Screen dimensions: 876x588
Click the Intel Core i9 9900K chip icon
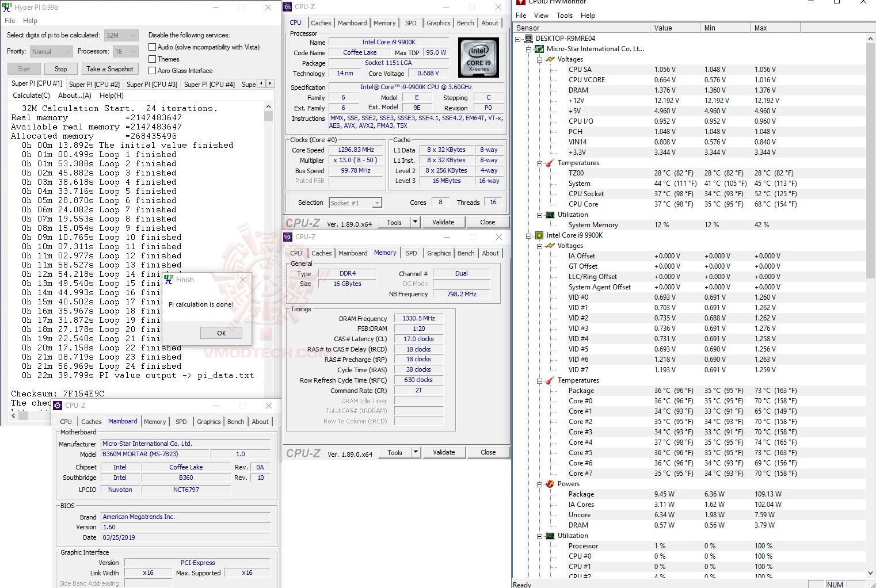coord(539,235)
